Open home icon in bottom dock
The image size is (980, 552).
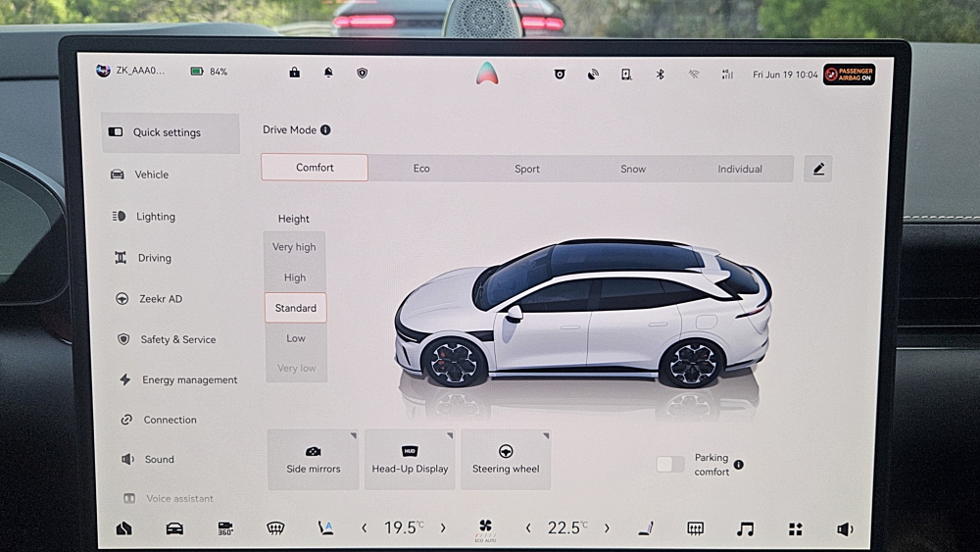(123, 528)
